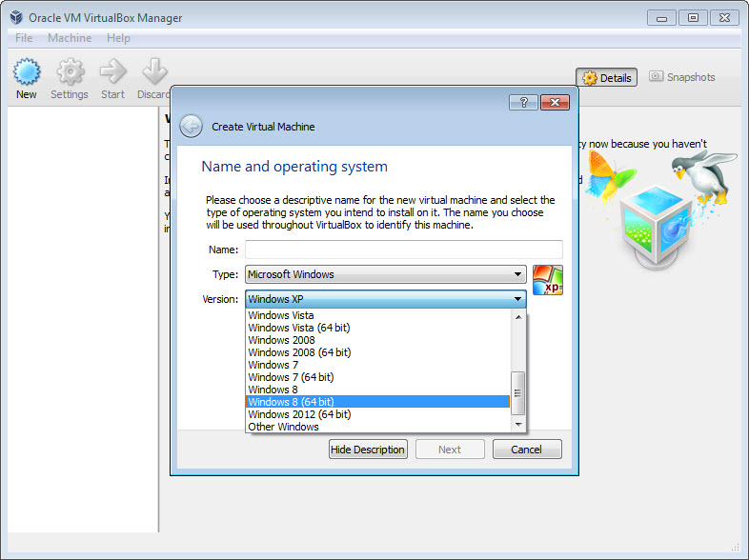Select Other Windows from the list

(378, 427)
